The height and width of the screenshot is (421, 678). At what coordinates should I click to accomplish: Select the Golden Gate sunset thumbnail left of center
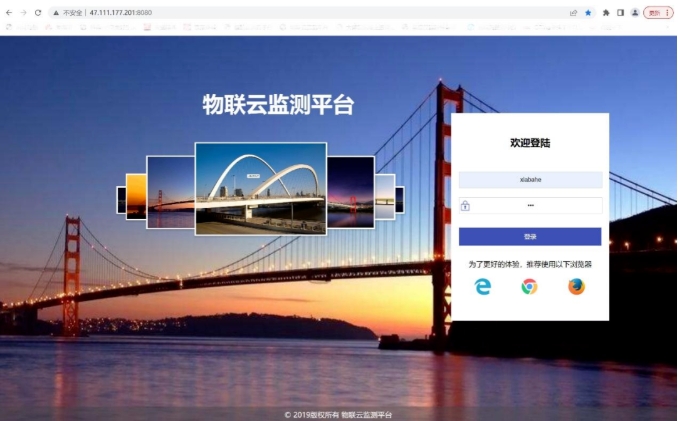pos(170,191)
